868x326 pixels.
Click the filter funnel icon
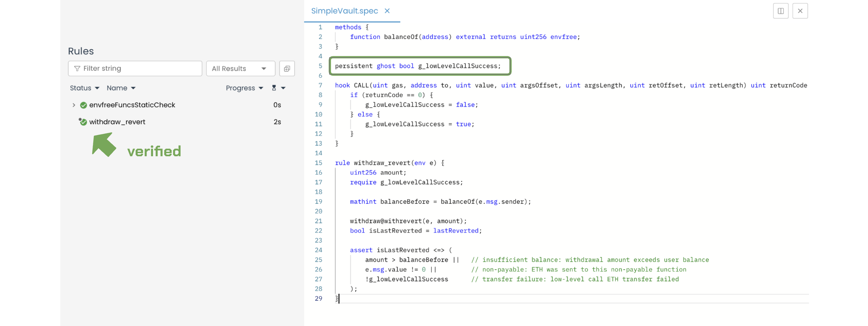point(77,68)
